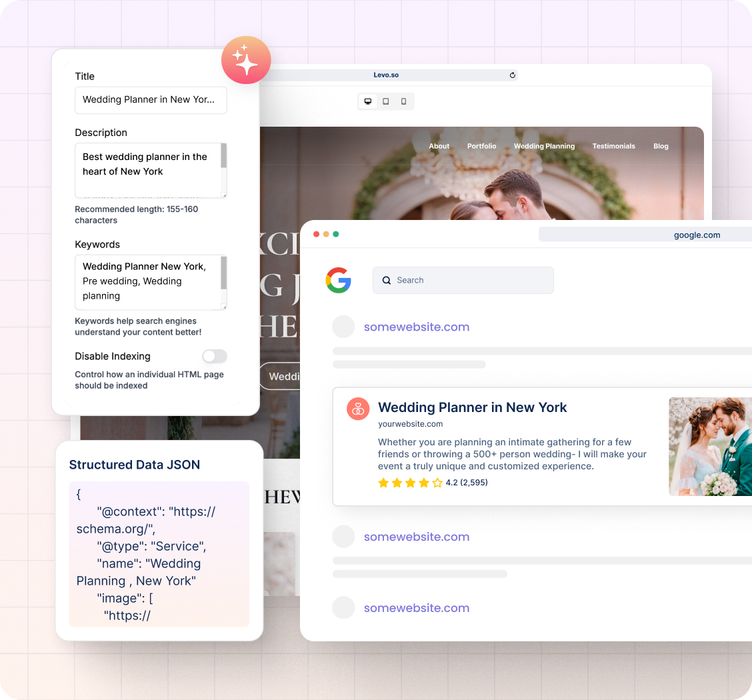Open the Testimonials nav item
Screen dimensions: 752x700
613,146
